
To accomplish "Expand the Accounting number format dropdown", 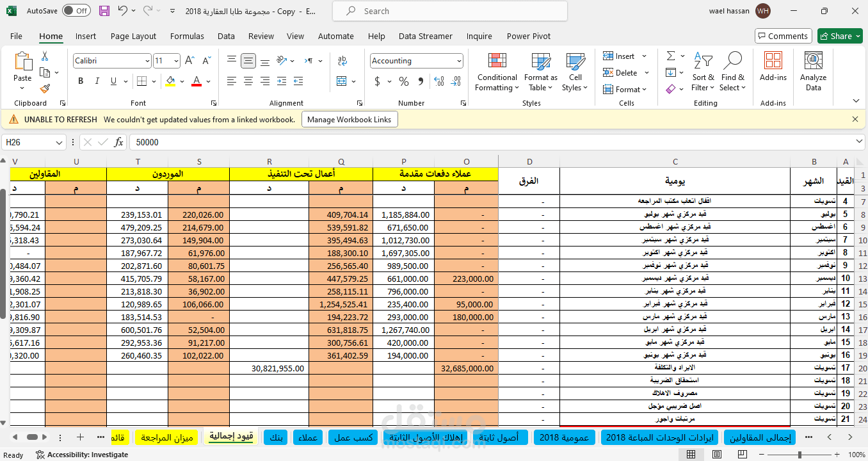I will (x=459, y=61).
